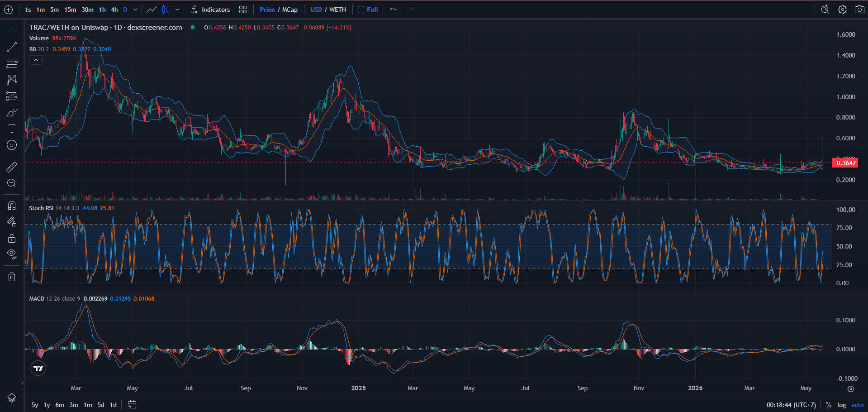Select the crosshair cursor tool
Viewport: 868px width, 412px height.
12,31
